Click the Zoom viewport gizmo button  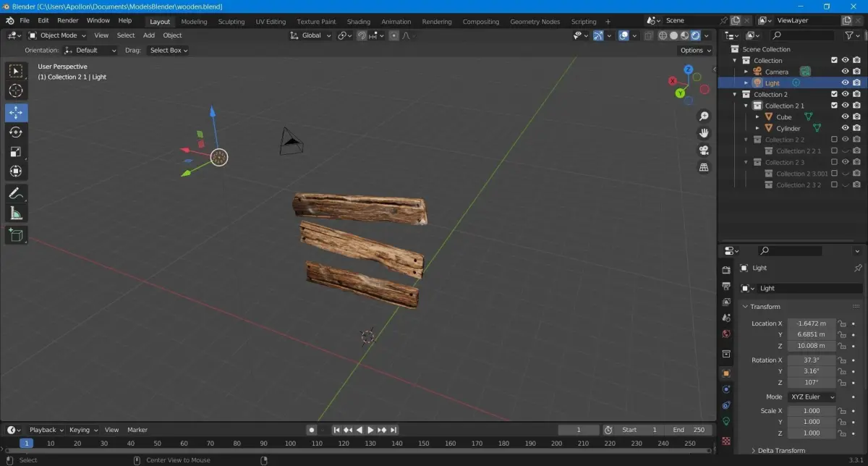pyautogui.click(x=704, y=116)
